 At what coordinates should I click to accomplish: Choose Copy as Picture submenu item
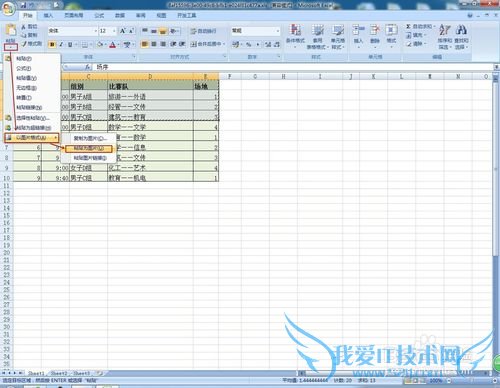[x=89, y=138]
